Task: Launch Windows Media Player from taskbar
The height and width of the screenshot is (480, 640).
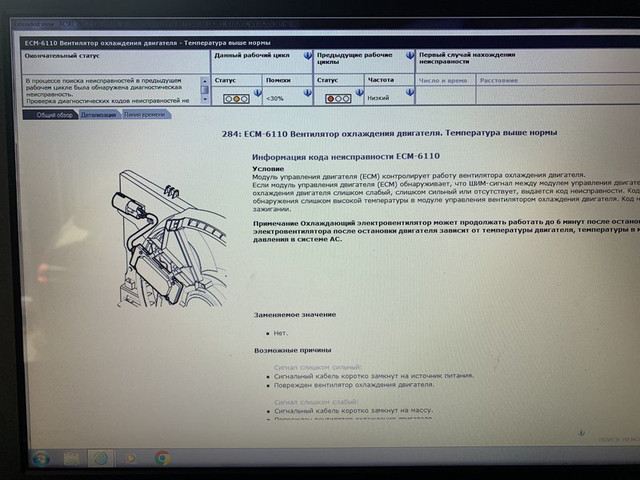Action: (130, 458)
